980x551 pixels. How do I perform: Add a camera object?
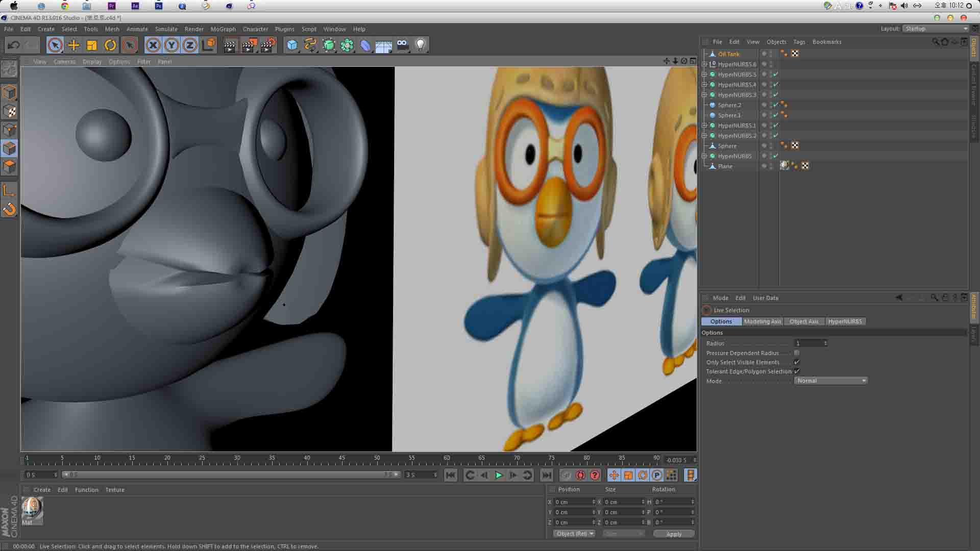pos(403,45)
